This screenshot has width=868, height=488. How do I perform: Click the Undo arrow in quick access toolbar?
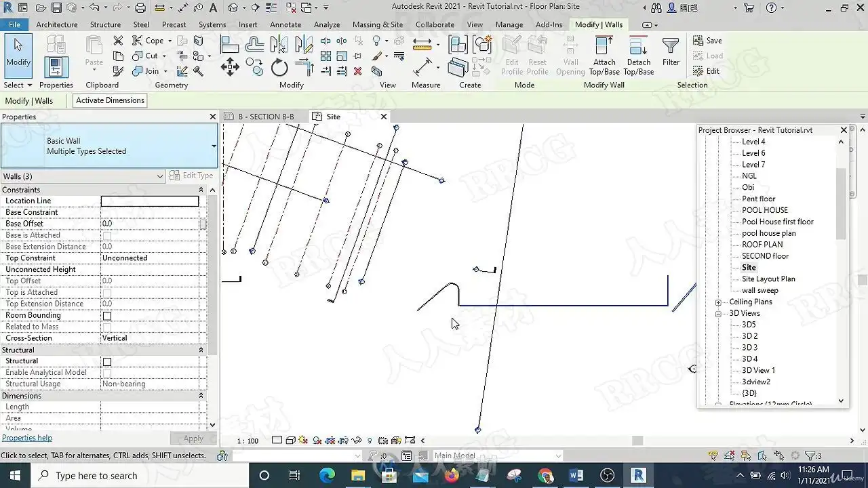pyautogui.click(x=94, y=8)
